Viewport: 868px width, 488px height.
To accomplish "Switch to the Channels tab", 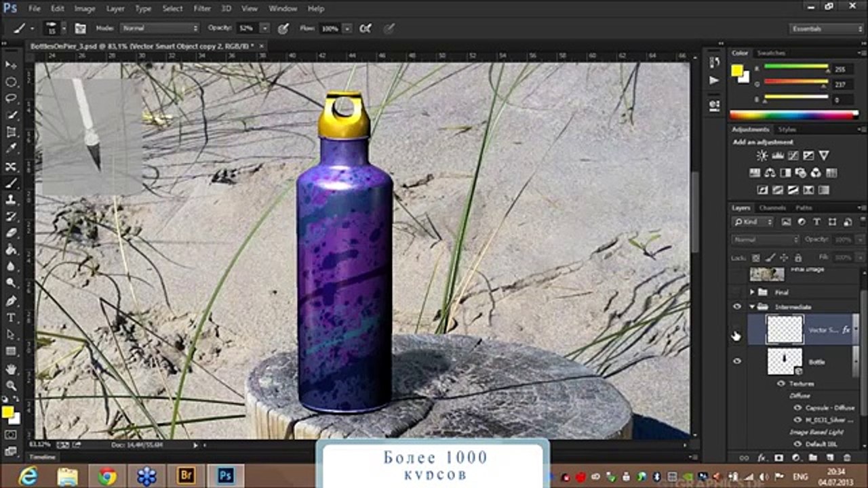I will coord(772,207).
